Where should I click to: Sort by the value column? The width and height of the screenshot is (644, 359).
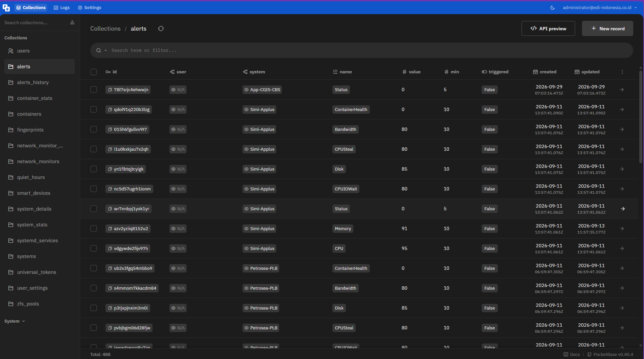[x=411, y=72]
